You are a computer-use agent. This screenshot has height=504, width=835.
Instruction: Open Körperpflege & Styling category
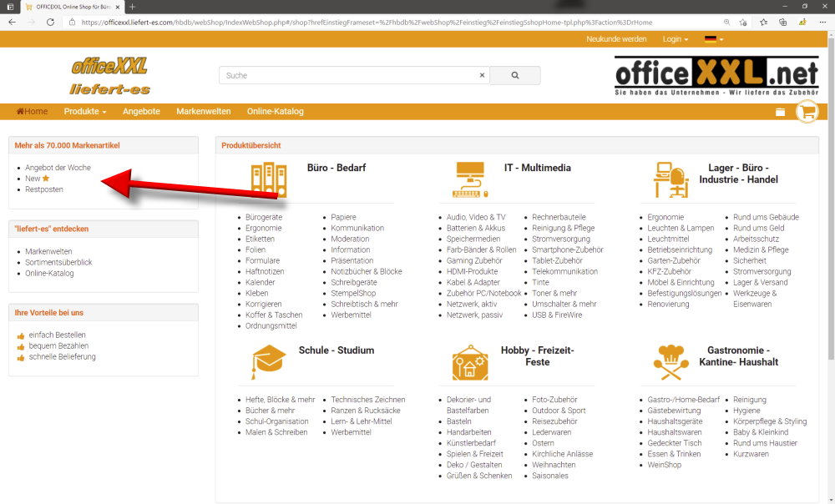(x=770, y=421)
